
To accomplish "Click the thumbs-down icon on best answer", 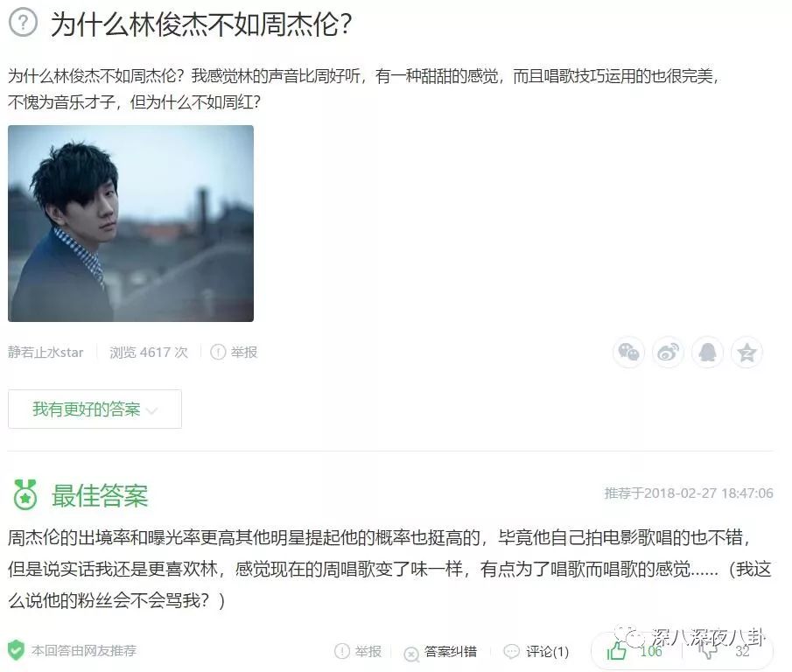I will (x=708, y=651).
